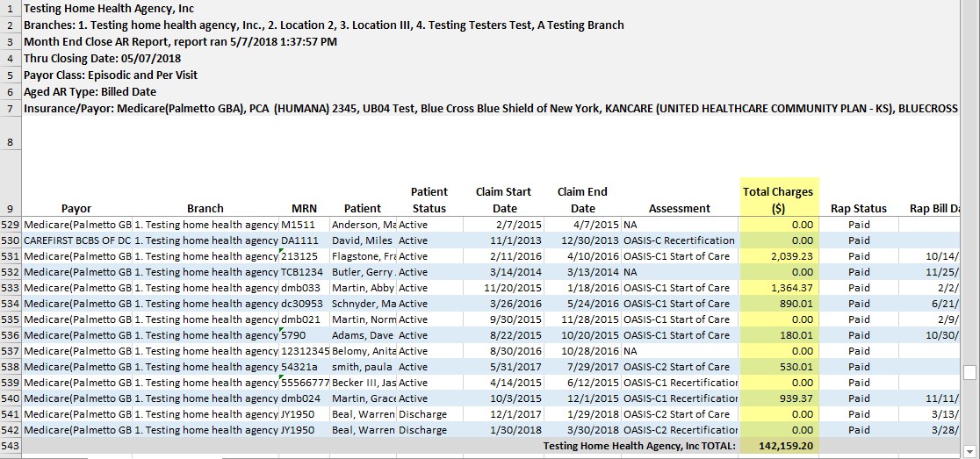Screen dimensions: 980x459
Task: Select the Month End Close AR Report cell
Action: click(180, 42)
